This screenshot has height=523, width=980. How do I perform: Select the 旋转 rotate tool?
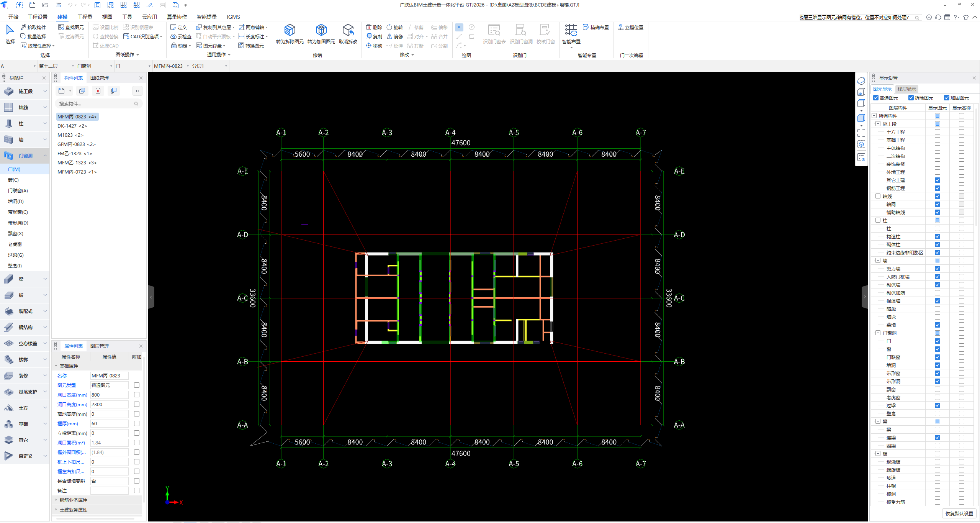394,27
